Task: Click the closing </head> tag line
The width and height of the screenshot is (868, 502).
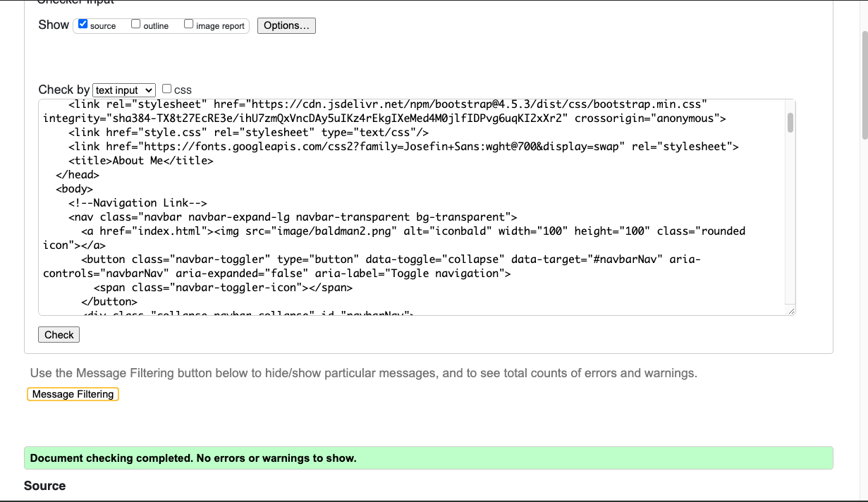Action: [x=78, y=175]
